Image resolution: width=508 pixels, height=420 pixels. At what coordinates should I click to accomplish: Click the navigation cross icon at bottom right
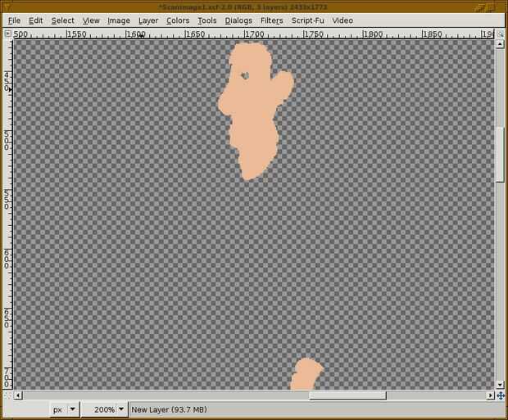point(501,395)
